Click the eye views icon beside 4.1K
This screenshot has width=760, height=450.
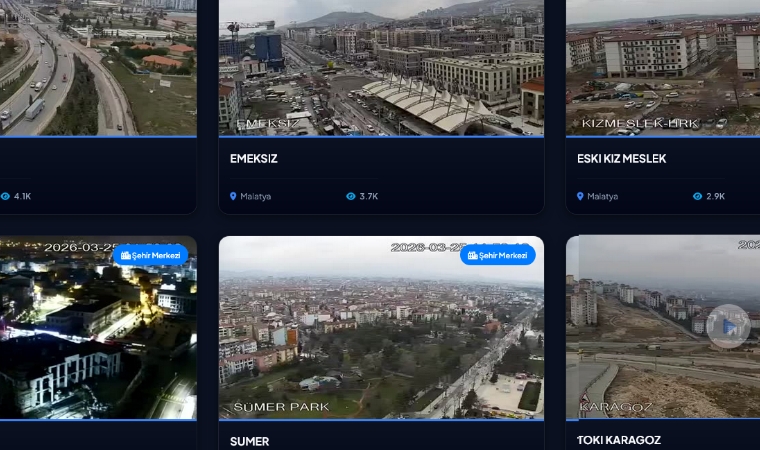pos(5,196)
